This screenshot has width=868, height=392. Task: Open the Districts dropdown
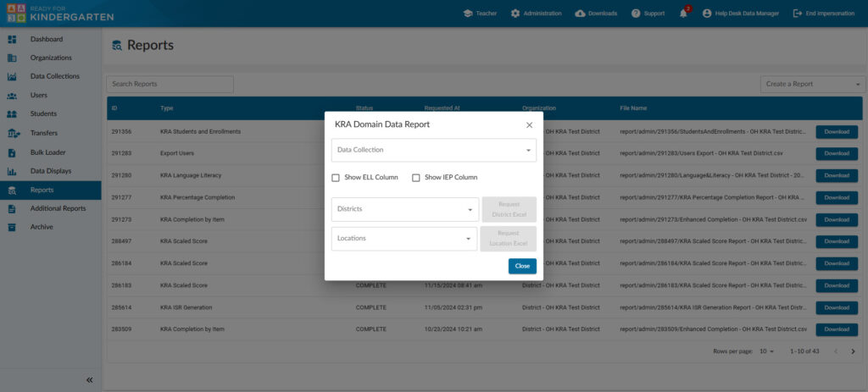pyautogui.click(x=405, y=209)
